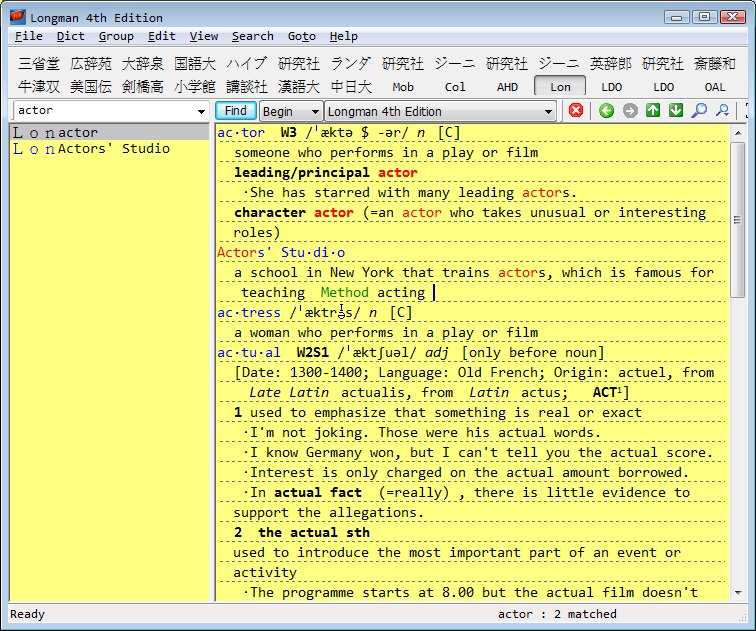Select the 中日大 dictionary button
Screen dimensions: 756x631
(x=351, y=87)
